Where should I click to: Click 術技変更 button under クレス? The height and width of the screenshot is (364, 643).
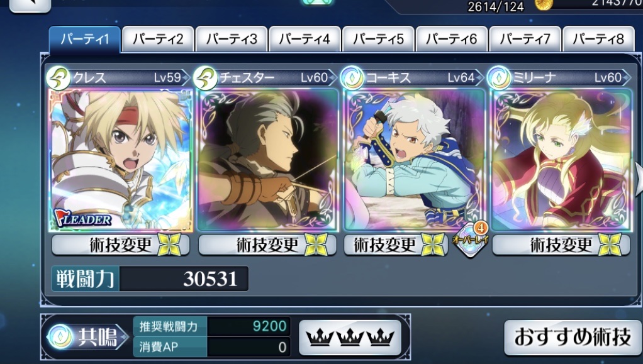tap(121, 245)
